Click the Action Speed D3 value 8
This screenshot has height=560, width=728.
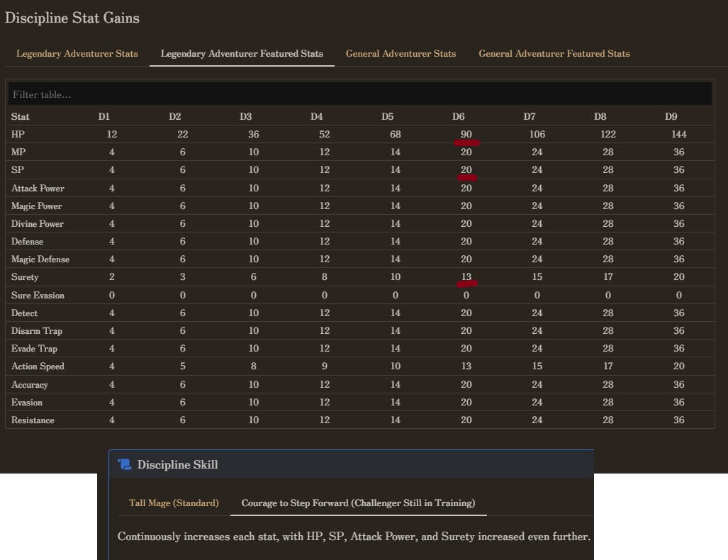254,366
